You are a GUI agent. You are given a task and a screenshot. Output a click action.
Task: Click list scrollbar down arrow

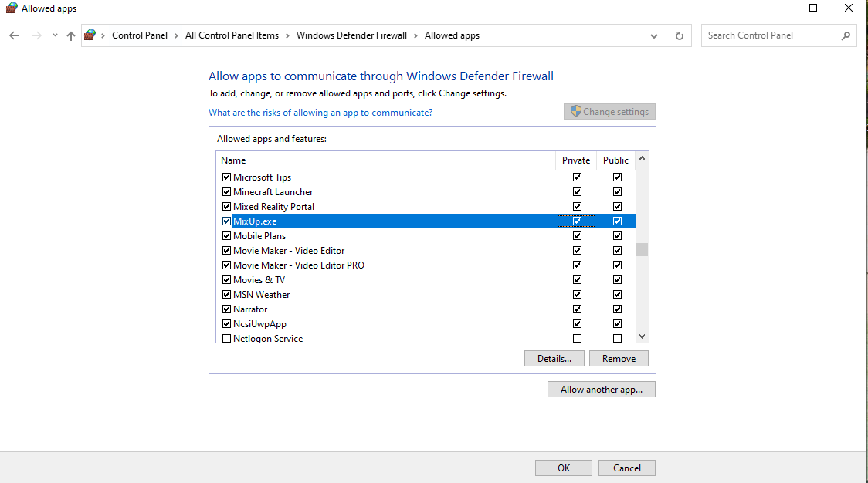[643, 336]
